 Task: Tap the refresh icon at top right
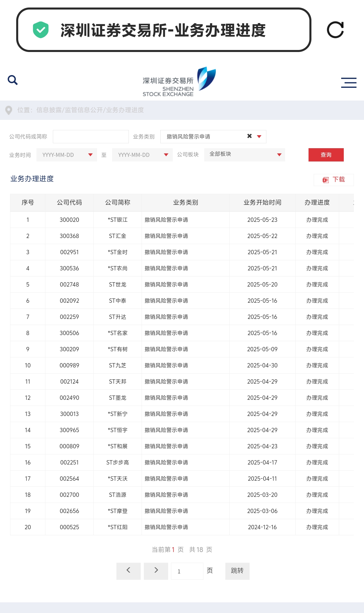[x=335, y=30]
